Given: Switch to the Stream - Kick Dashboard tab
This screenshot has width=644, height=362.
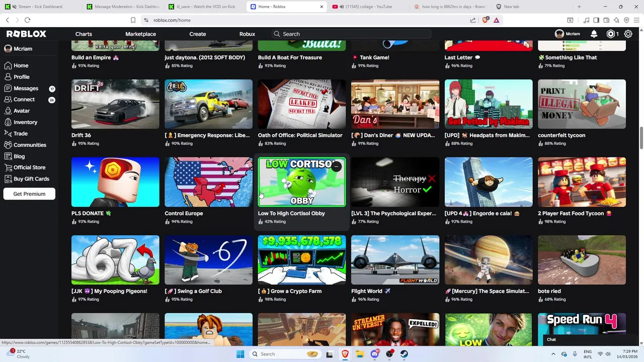Looking at the screenshot, I should point(40,7).
